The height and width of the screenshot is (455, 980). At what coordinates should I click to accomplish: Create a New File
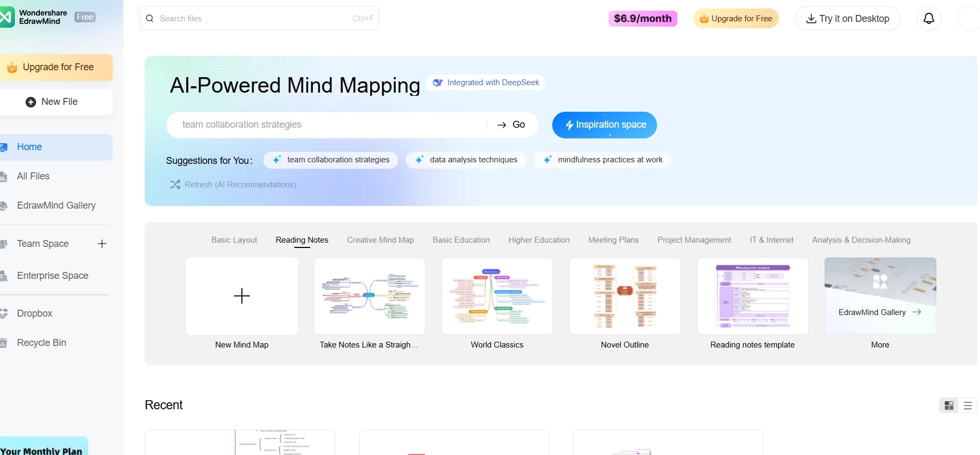pyautogui.click(x=56, y=102)
